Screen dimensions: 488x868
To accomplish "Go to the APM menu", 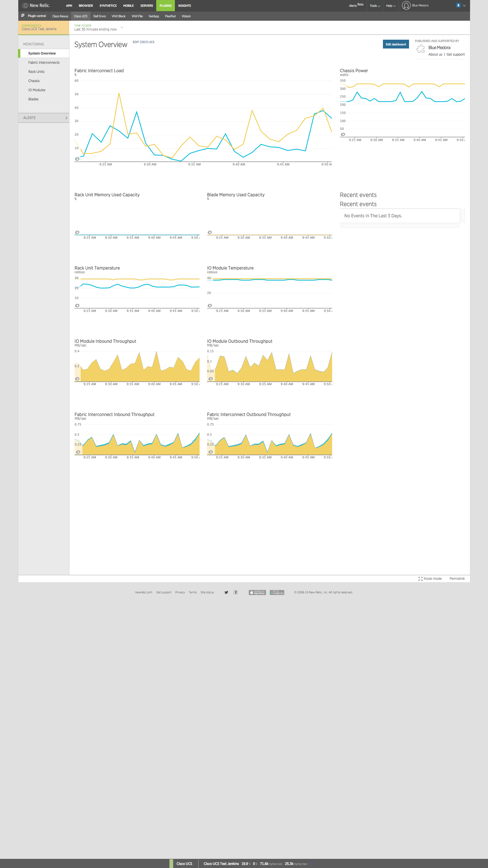I will 69,6.
